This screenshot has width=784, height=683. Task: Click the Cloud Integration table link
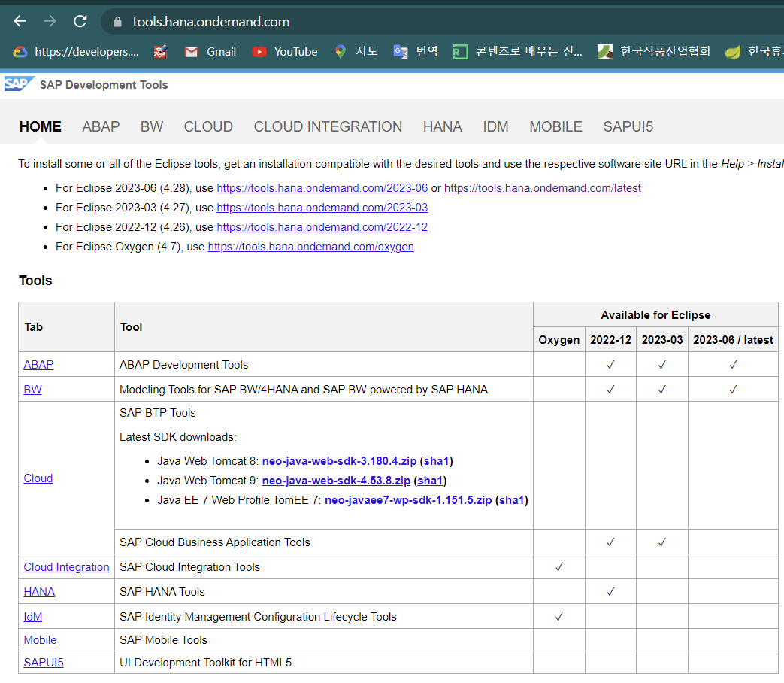(x=66, y=567)
